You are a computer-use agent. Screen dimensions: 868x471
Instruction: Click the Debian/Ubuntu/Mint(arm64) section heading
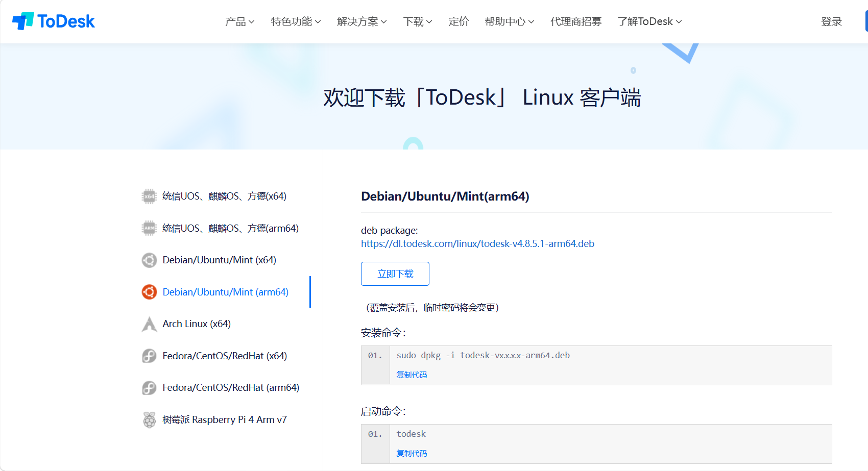click(x=445, y=196)
